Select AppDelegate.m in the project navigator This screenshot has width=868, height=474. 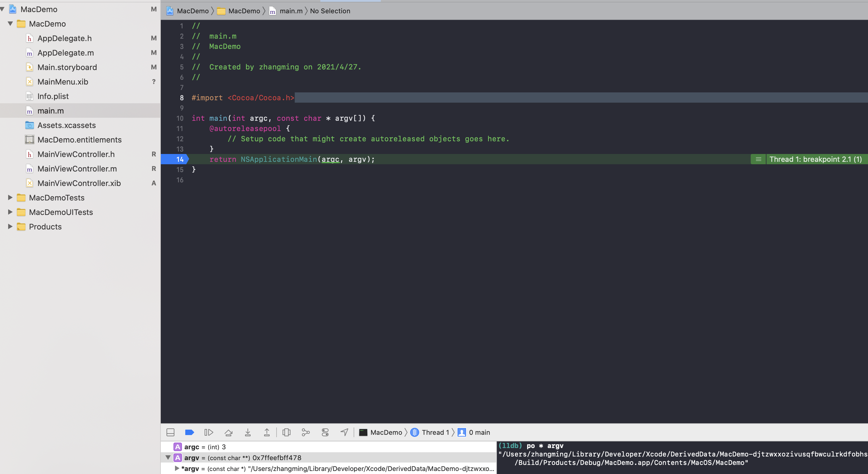[x=65, y=53]
